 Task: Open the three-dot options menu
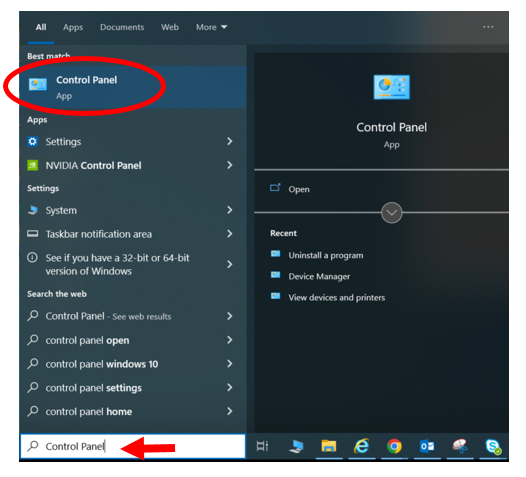[x=488, y=27]
